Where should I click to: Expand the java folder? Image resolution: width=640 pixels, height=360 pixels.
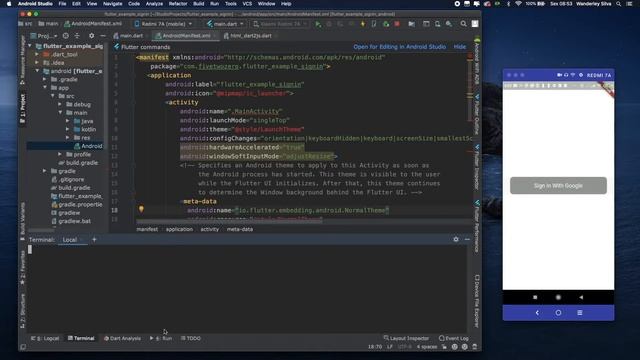(67, 121)
